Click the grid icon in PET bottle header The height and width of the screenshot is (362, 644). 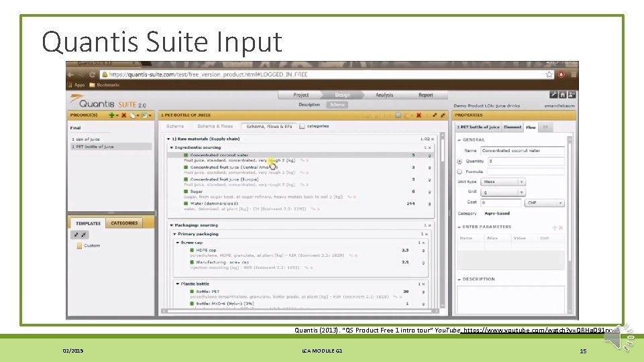click(x=398, y=115)
